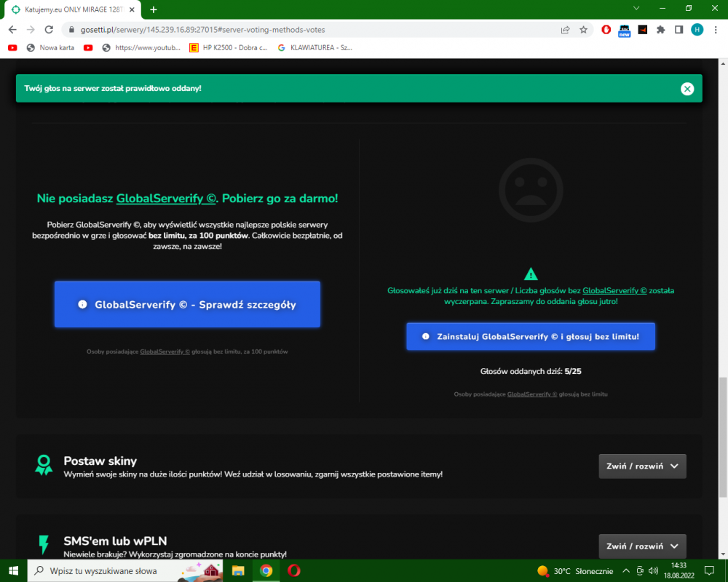728x582 pixels.
Task: Click Zainstaluj GlobalServerify i głosuj bez limitu
Action: pos(531,337)
